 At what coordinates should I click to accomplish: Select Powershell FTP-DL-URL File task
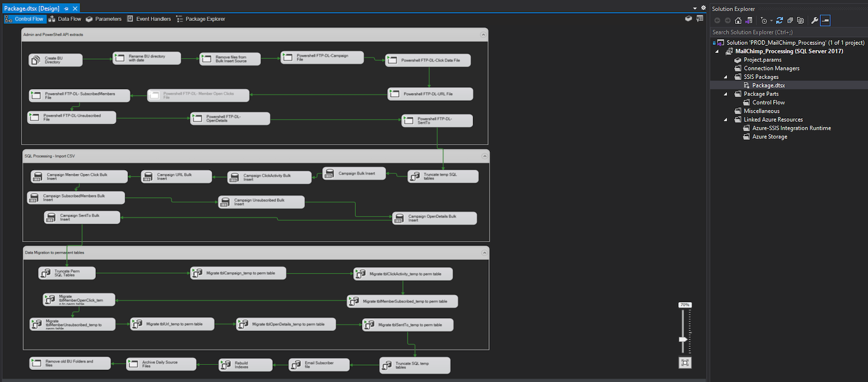click(430, 94)
